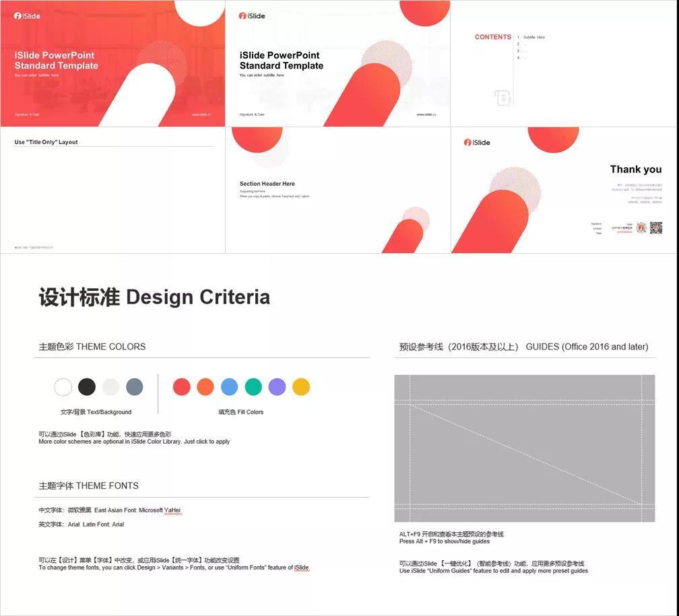Pick the purple fill color swatch
Screen dimensions: 679x616
click(277, 386)
